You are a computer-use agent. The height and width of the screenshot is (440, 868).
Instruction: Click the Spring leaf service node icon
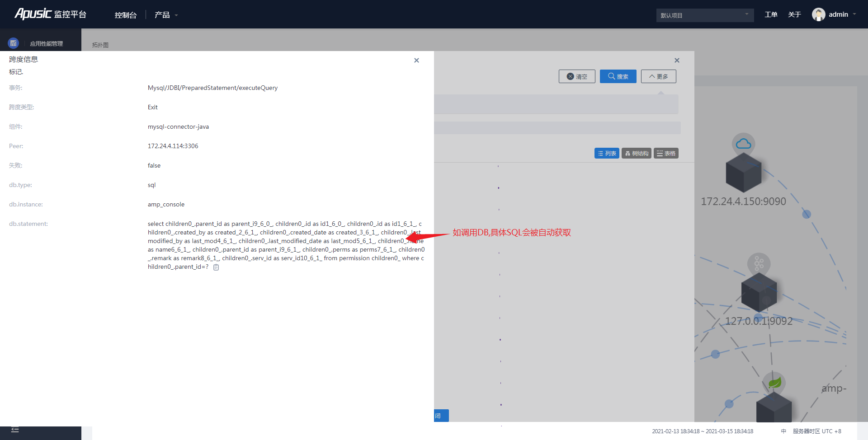774,383
